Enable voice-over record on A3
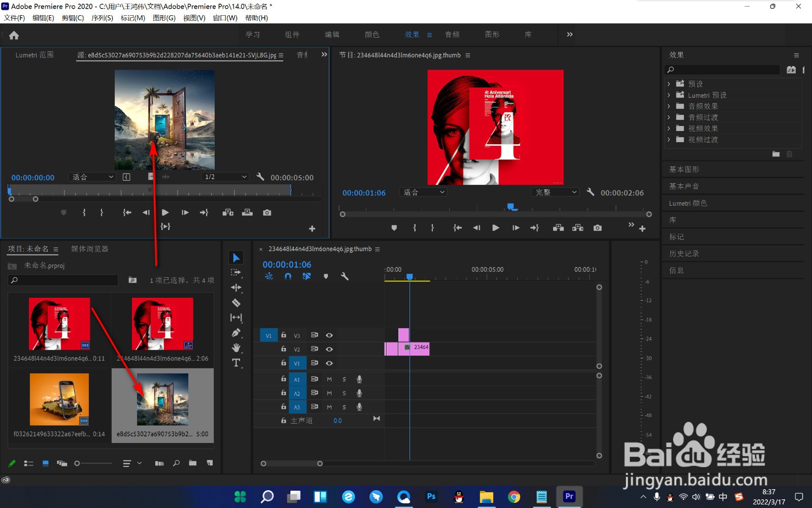The height and width of the screenshot is (508, 812). [359, 407]
